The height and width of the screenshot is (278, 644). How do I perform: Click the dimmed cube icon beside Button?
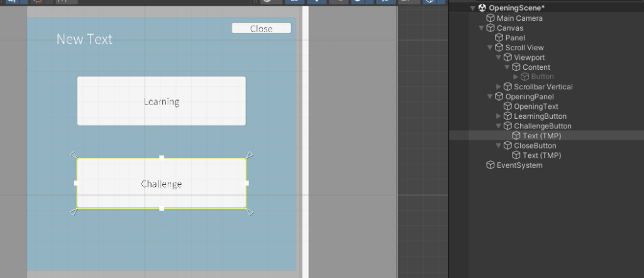(525, 77)
